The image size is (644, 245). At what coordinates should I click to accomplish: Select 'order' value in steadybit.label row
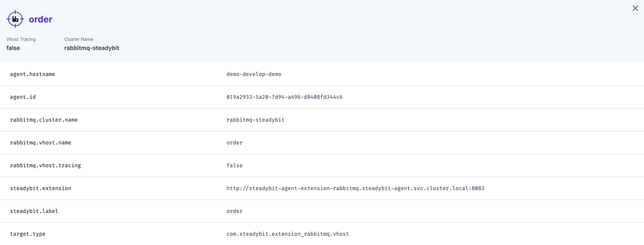(x=234, y=211)
